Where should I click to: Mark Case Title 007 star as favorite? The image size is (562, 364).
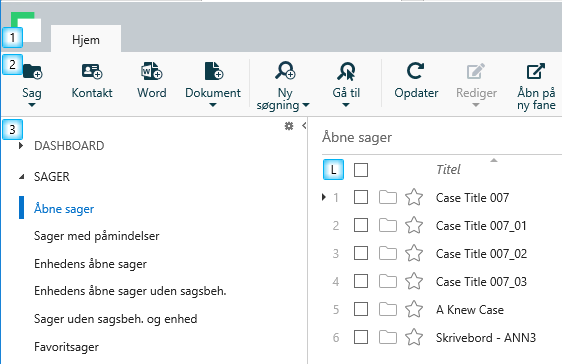point(414,197)
